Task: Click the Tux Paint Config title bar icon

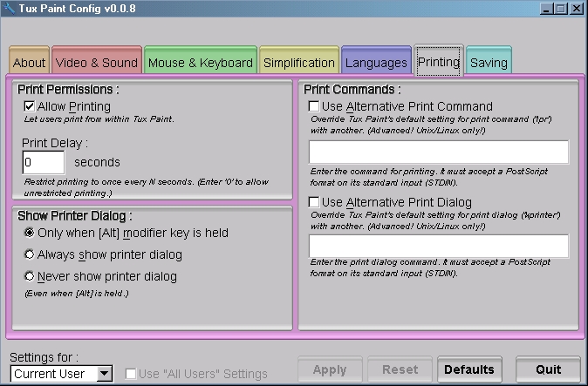Action: [x=9, y=9]
